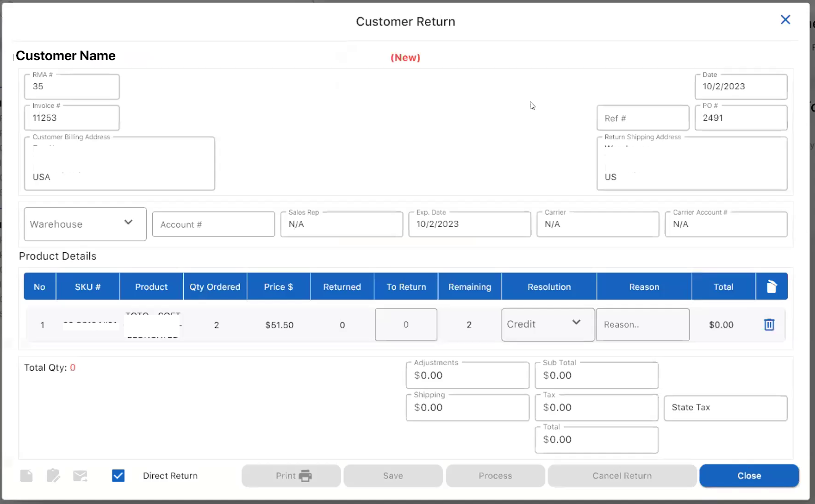Click the Process button
This screenshot has width=815, height=504.
pos(495,476)
